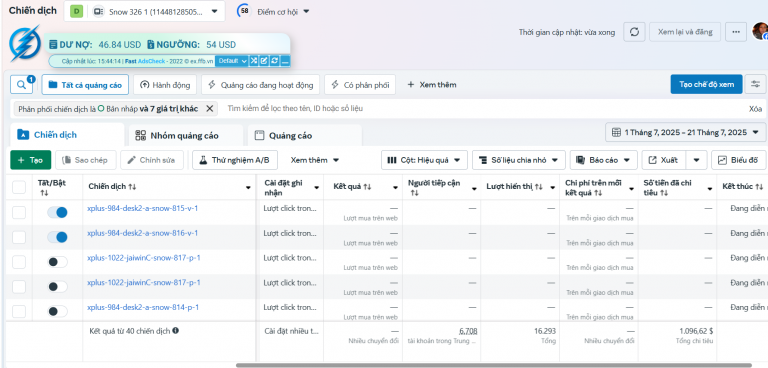Click the 1.096,62 $ total spend value

click(x=696, y=331)
